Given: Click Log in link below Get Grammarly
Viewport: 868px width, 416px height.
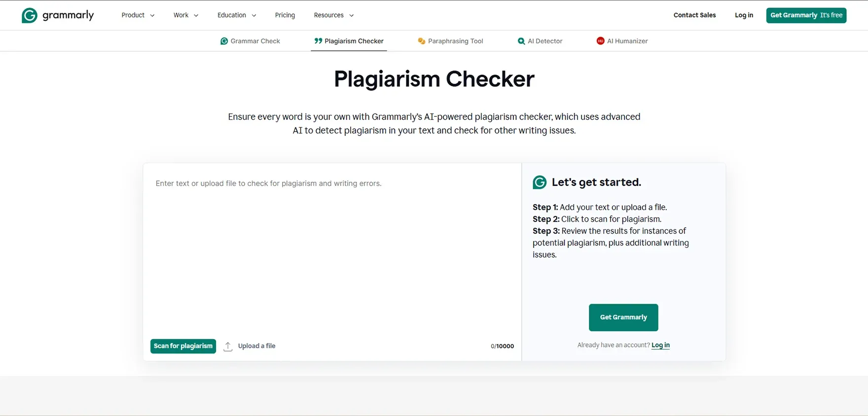Looking at the screenshot, I should pos(660,345).
